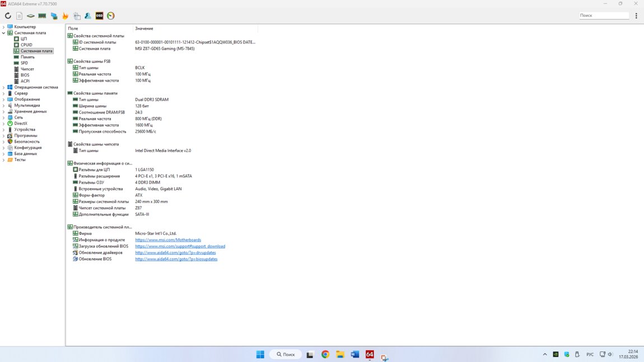Click the Поиск search field at top right
The height and width of the screenshot is (362, 644).
pos(603,16)
